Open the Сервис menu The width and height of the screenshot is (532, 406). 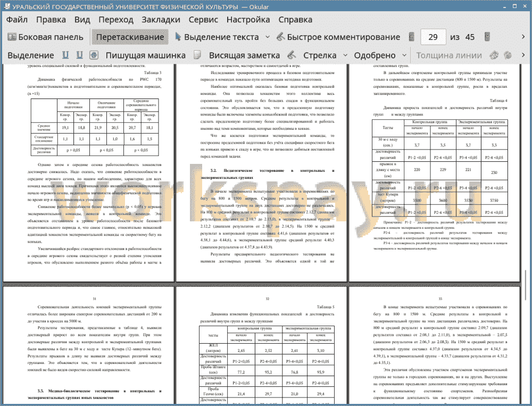(x=203, y=20)
